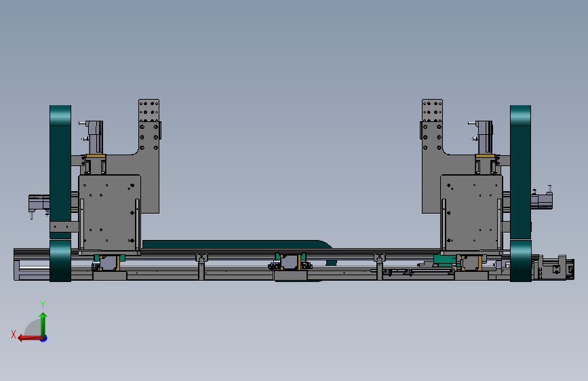588x381 pixels.
Task: Click the red X axis arrow of triad
Action: 29,338
